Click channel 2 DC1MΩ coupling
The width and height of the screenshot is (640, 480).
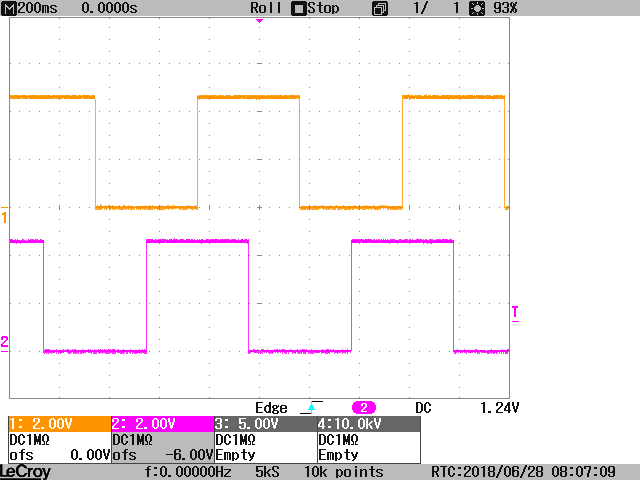click(x=132, y=440)
